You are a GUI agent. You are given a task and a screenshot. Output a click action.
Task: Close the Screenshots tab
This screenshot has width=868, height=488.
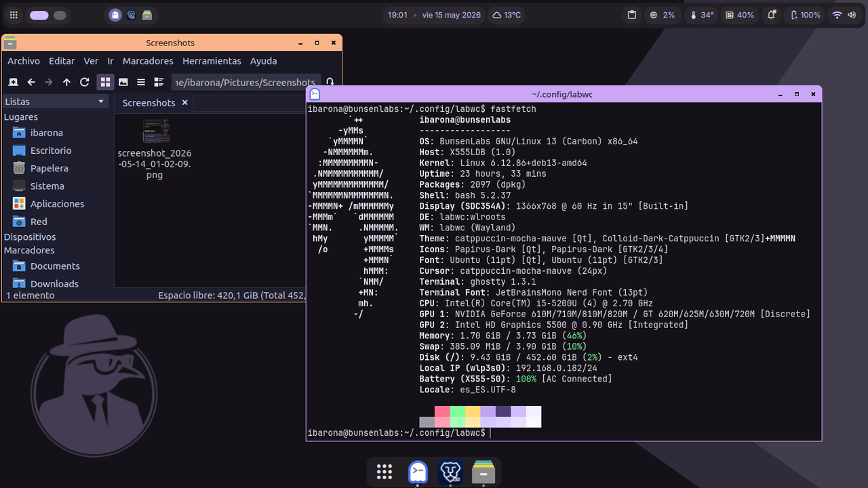(184, 103)
